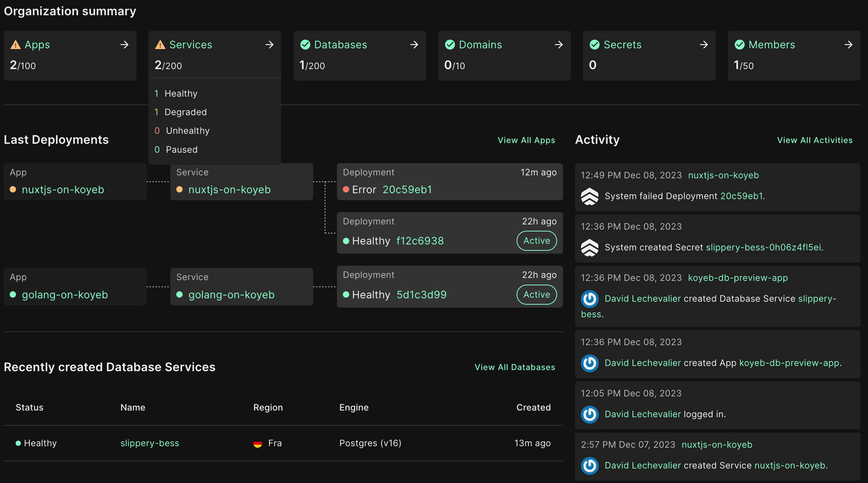Screen dimensions: 868x483
Task: Open View All Apps link
Action: [x=526, y=140]
